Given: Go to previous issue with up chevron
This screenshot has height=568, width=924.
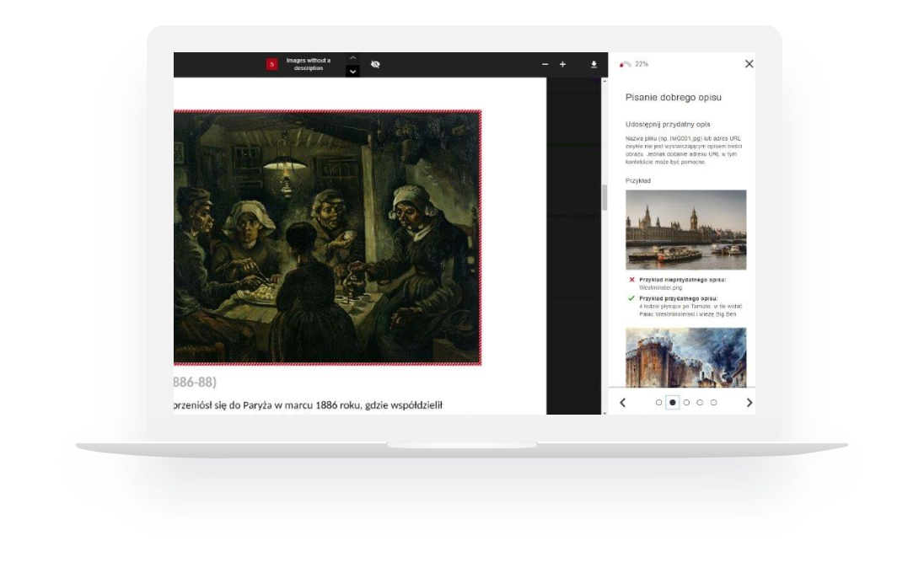Looking at the screenshot, I should pyautogui.click(x=352, y=57).
